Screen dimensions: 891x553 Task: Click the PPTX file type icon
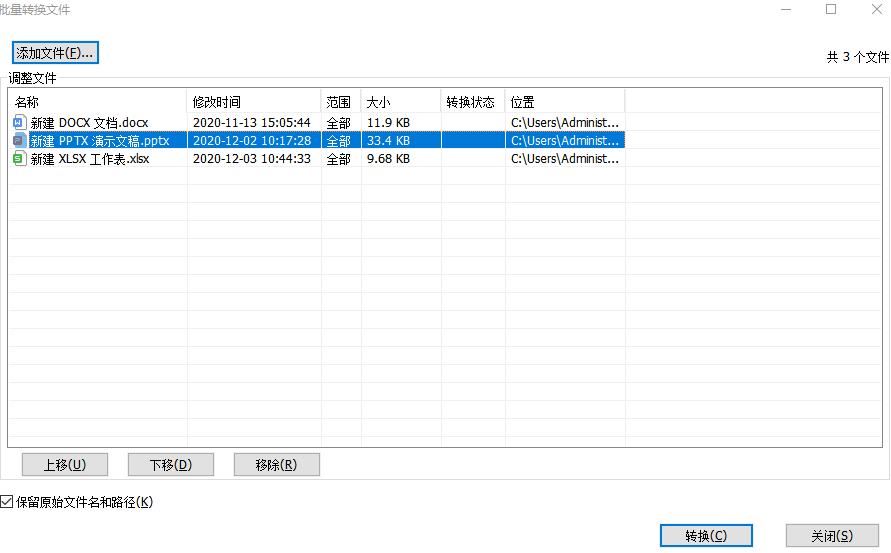point(19,140)
